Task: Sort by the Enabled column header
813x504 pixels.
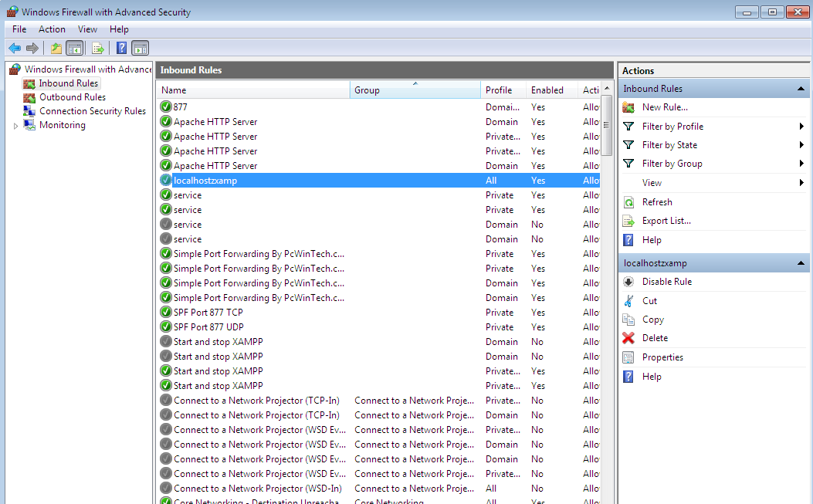Action: coord(552,90)
